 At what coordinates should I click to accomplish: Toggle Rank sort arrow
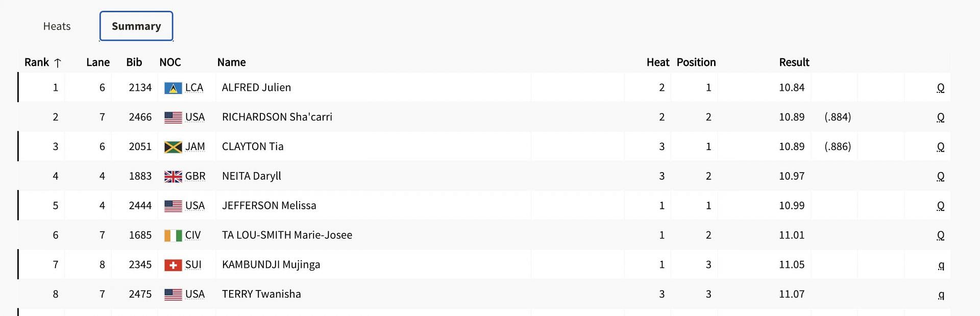click(x=58, y=63)
